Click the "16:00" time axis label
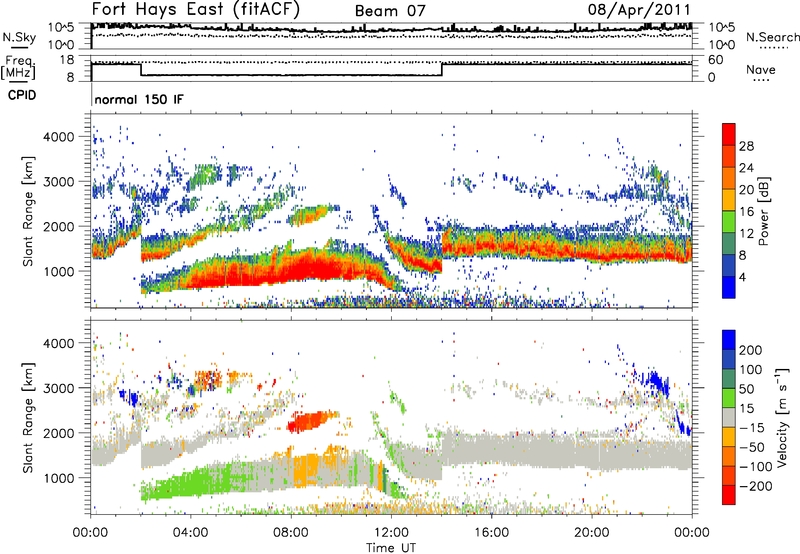 (491, 533)
